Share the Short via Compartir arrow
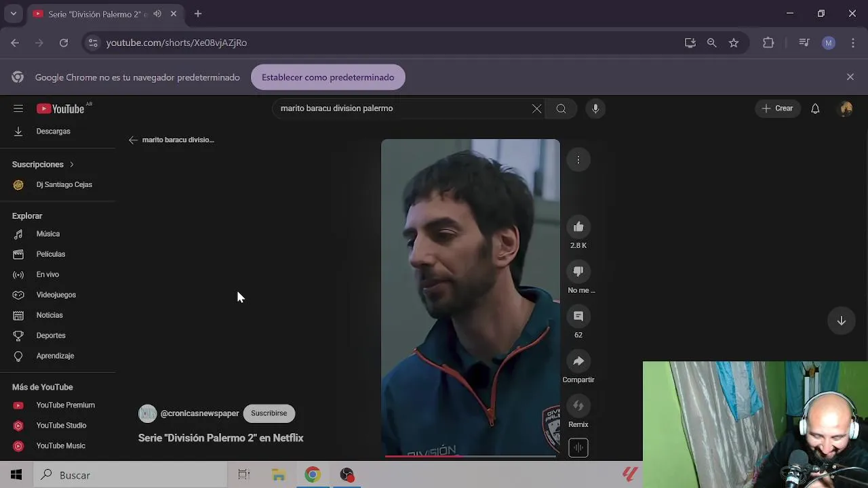The image size is (868, 488). coord(578,361)
